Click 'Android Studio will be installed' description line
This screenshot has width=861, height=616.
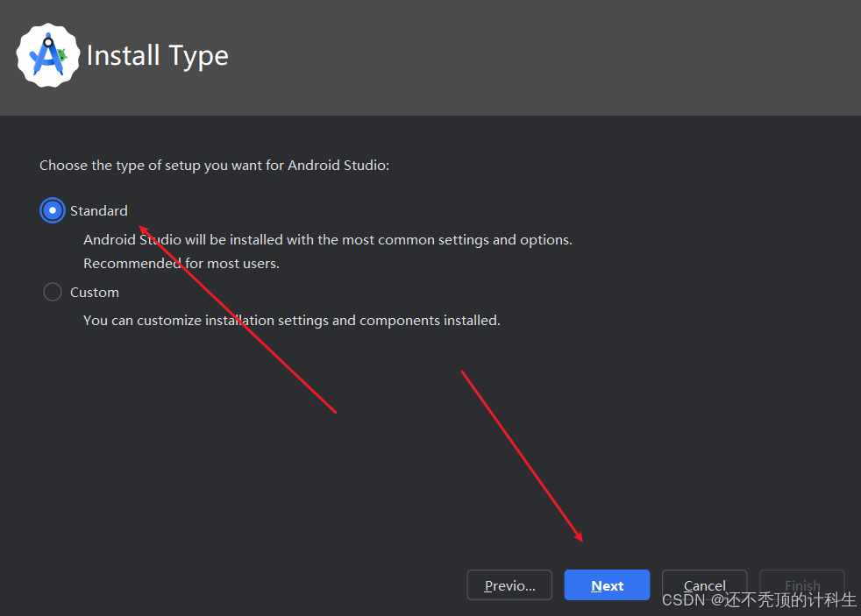click(x=328, y=240)
